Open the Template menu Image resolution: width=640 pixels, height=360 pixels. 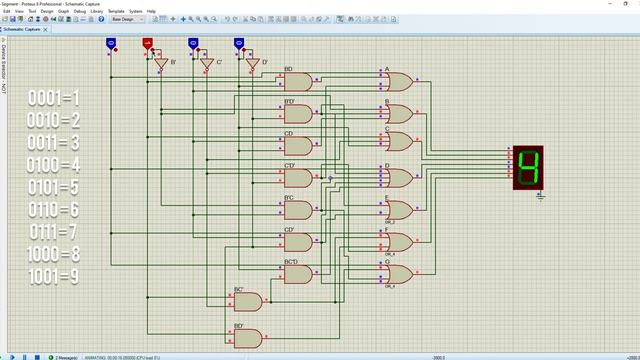pos(116,11)
